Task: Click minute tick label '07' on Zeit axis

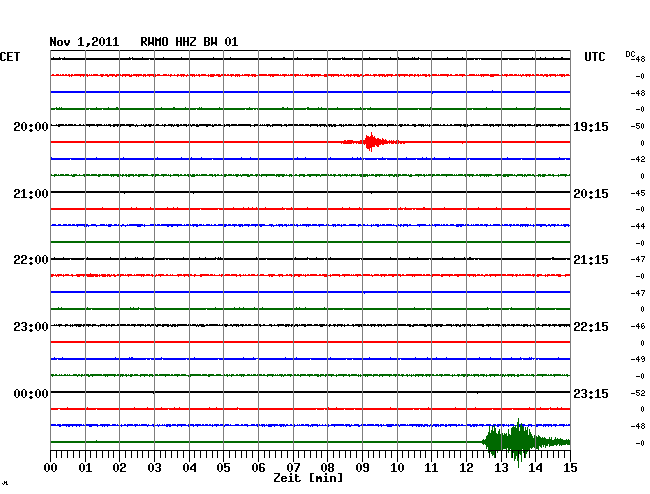Action: pos(293,468)
